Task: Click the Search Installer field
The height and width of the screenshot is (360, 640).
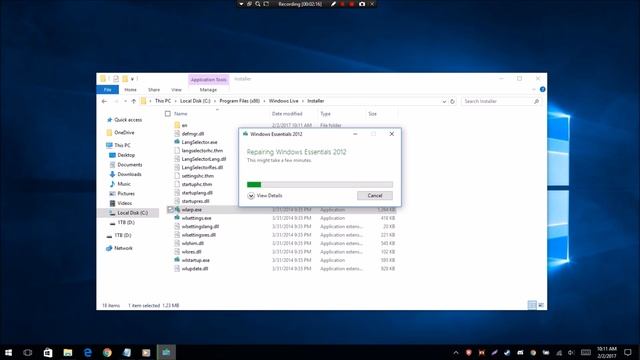Action: click(x=502, y=101)
